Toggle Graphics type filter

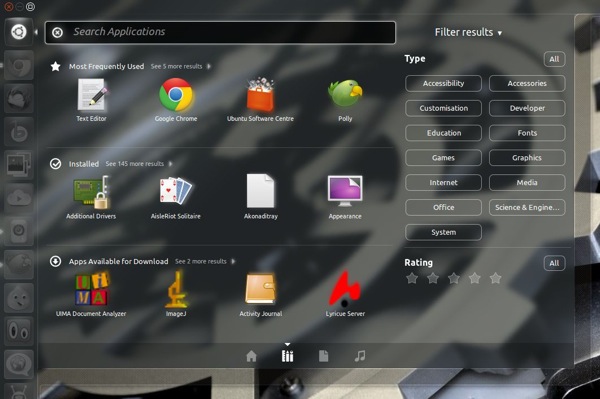(x=527, y=158)
